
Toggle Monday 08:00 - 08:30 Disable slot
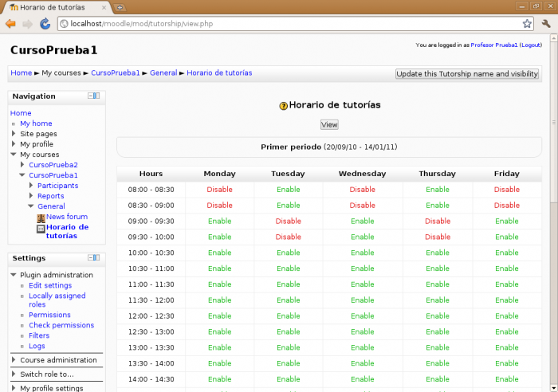[219, 190]
